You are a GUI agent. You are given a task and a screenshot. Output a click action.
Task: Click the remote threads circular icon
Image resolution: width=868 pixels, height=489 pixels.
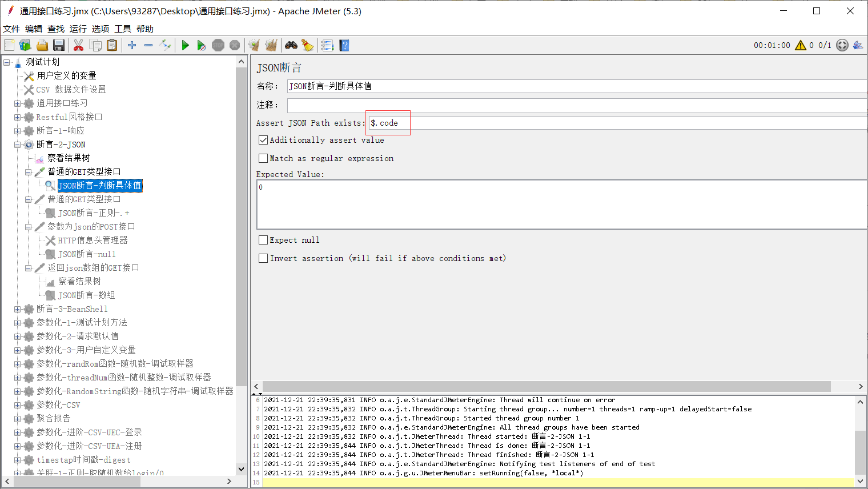pyautogui.click(x=842, y=45)
